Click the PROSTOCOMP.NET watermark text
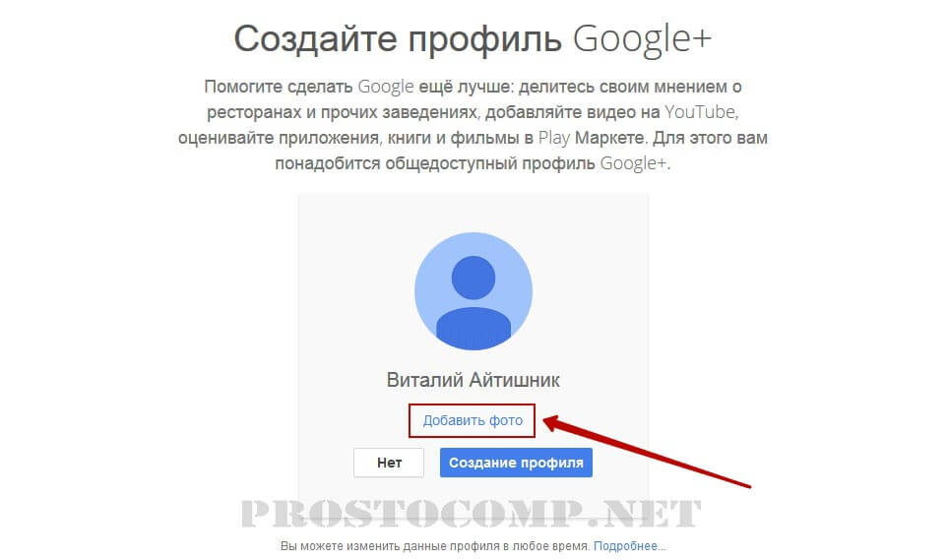The width and height of the screenshot is (948, 560). pos(471,514)
